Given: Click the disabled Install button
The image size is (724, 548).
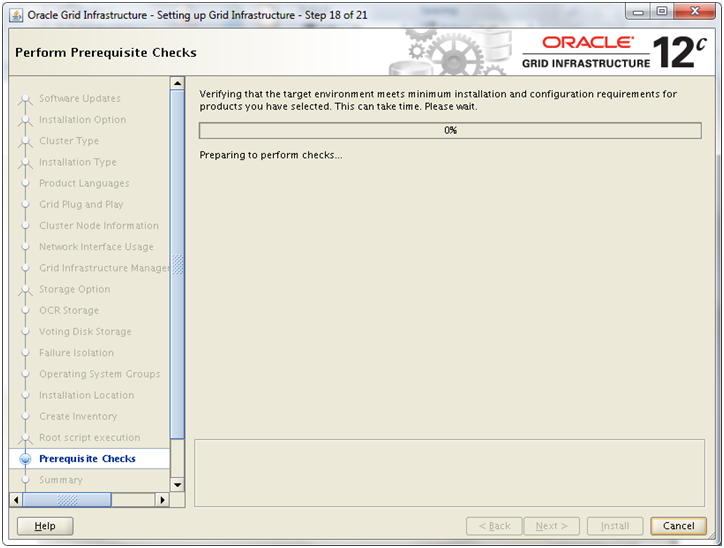Looking at the screenshot, I should [x=615, y=526].
